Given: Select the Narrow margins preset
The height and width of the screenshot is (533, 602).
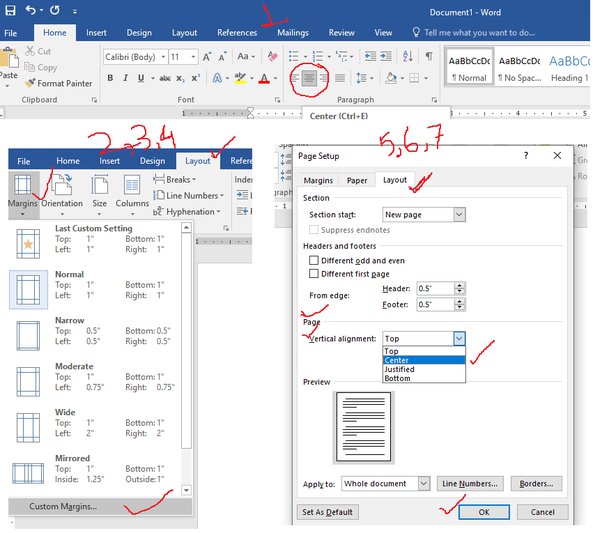Looking at the screenshot, I should click(94, 336).
